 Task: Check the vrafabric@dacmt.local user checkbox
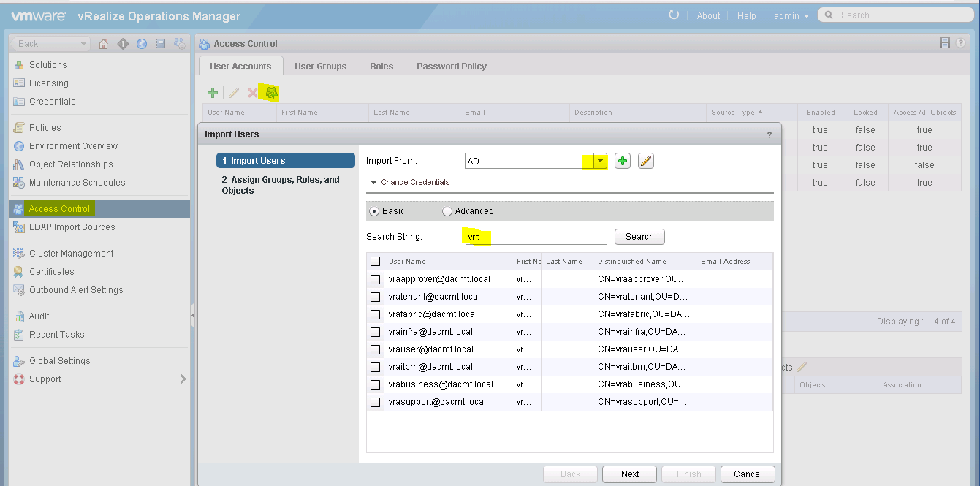(376, 314)
